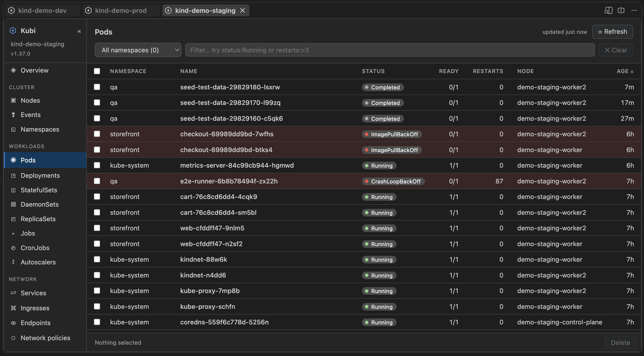Switch to the kind-demo-prod tab
Viewport: 644px width, 356px height.
pyautogui.click(x=121, y=10)
